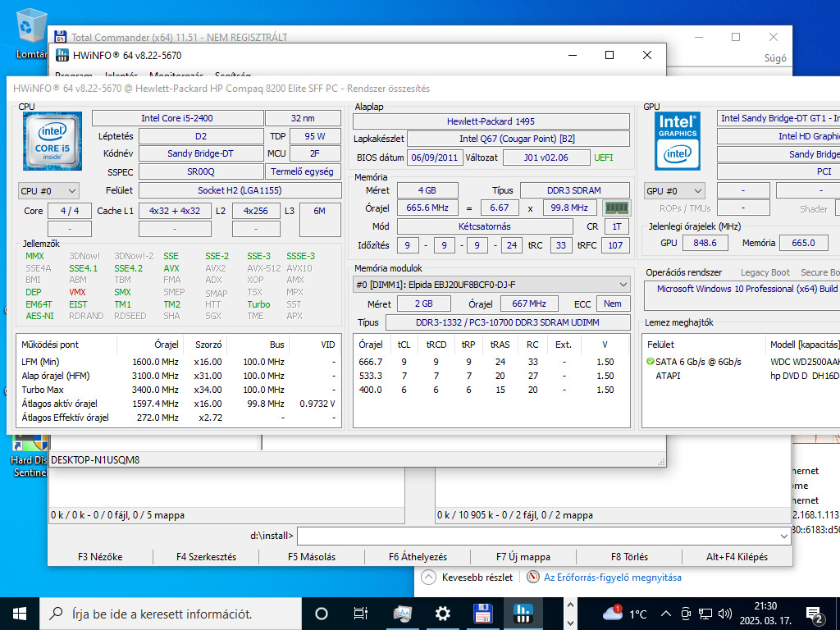Image resolution: width=840 pixels, height=630 pixels.
Task: Select the ATAPI drive row
Action: pos(742,376)
